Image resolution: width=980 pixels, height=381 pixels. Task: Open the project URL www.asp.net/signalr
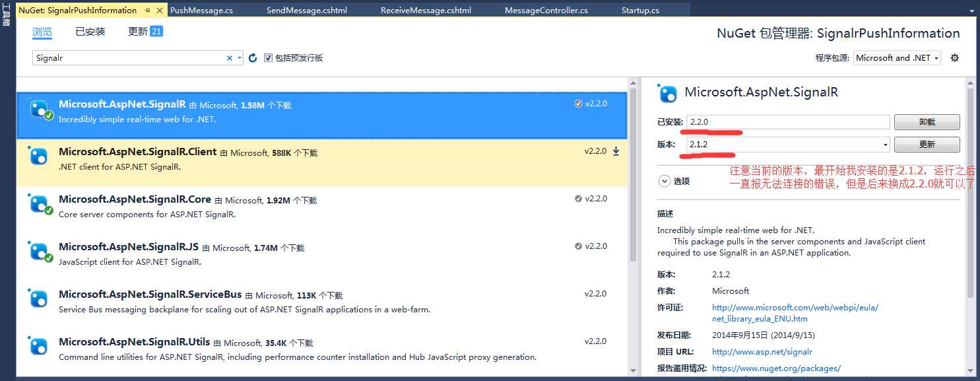(x=762, y=352)
